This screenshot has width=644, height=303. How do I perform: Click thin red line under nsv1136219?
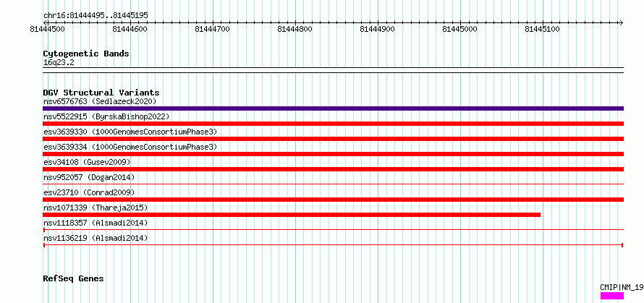333,245
